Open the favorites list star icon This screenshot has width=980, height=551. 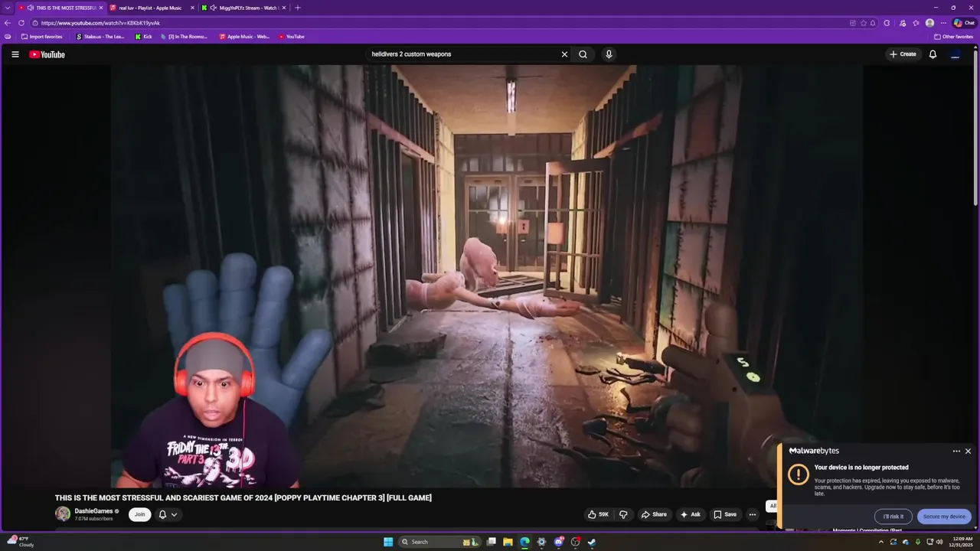pos(916,23)
